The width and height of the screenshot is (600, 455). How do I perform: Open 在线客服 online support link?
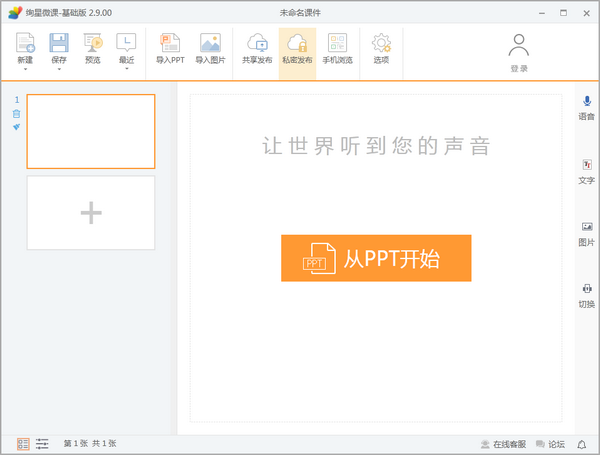(x=503, y=443)
